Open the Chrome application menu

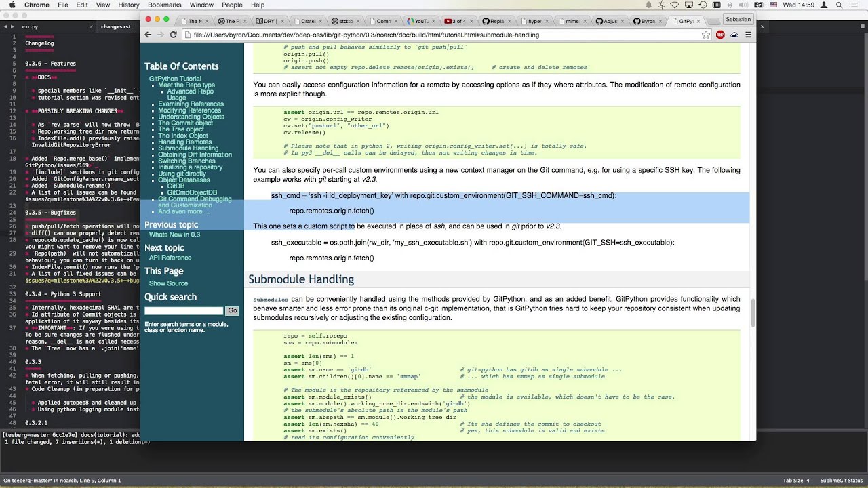point(37,5)
